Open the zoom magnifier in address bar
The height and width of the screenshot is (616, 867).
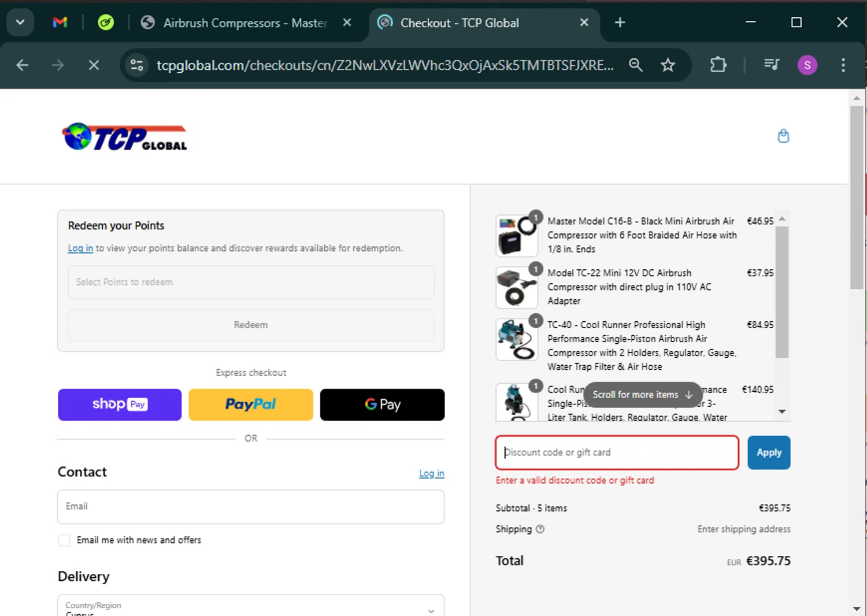[x=636, y=65]
